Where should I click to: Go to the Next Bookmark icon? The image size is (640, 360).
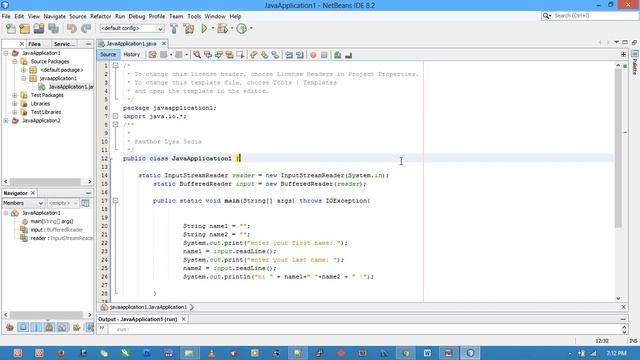coord(264,55)
